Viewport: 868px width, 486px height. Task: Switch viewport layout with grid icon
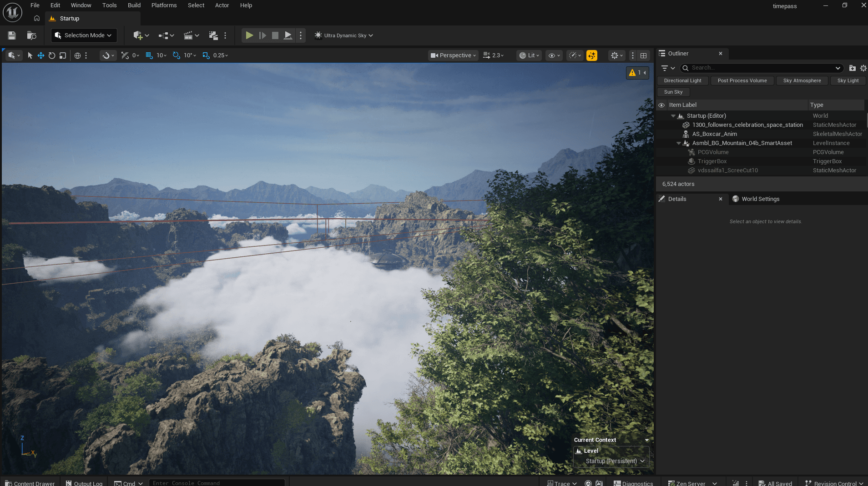643,55
